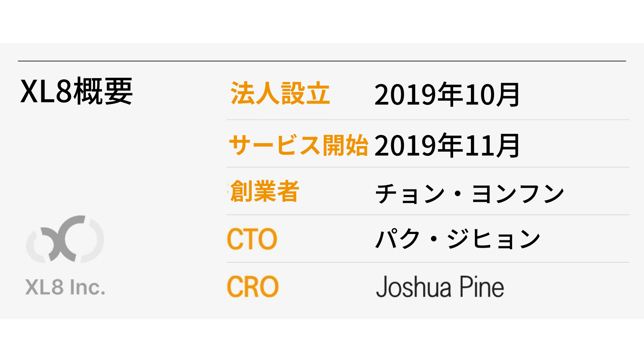
Task: Click the XL8 circular logo icon
Action: coord(65,239)
